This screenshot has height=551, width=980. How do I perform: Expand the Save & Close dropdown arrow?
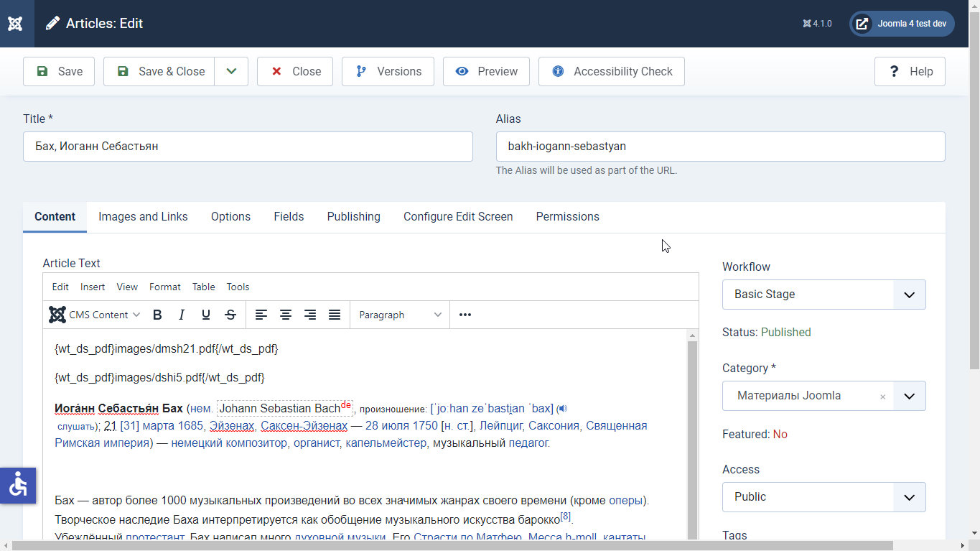(231, 71)
